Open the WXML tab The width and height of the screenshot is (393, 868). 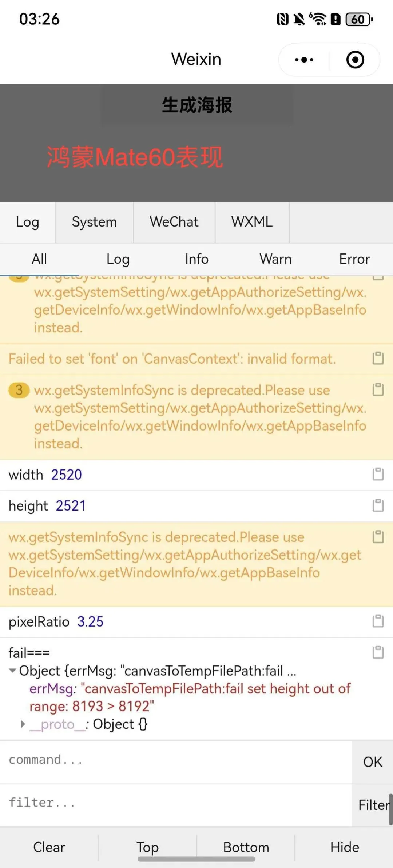point(252,222)
